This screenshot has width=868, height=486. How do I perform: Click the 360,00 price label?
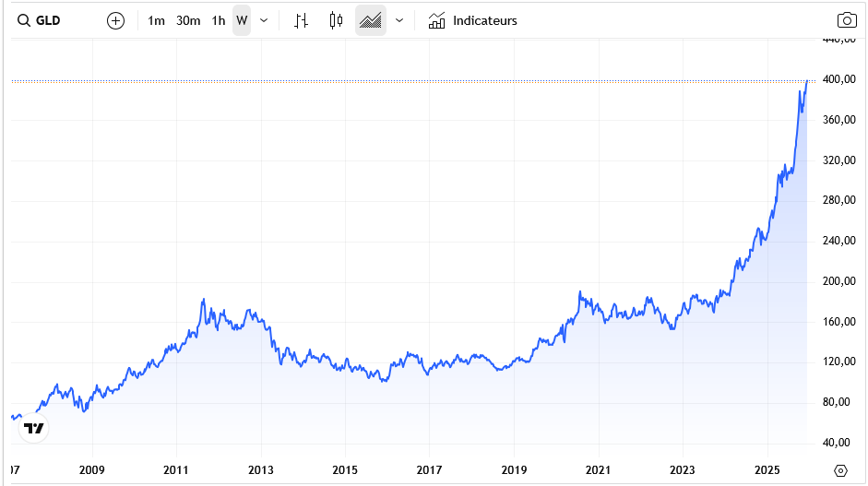(x=839, y=120)
